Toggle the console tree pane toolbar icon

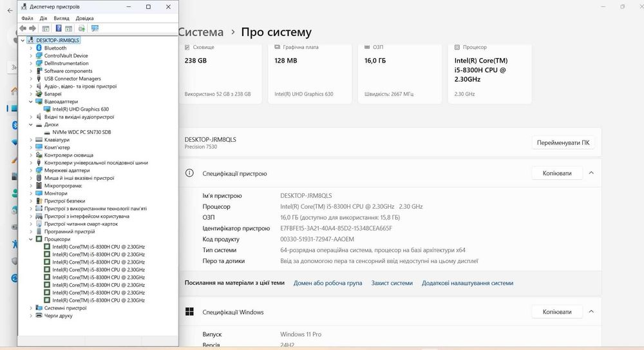pyautogui.click(x=46, y=28)
